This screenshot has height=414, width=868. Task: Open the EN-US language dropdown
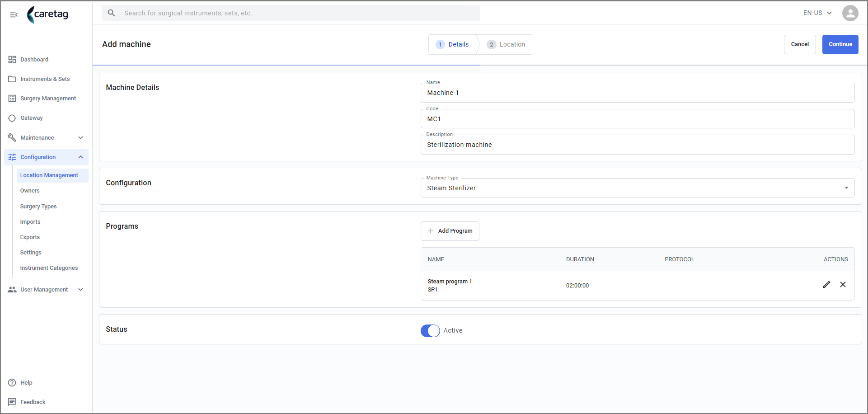coord(817,13)
